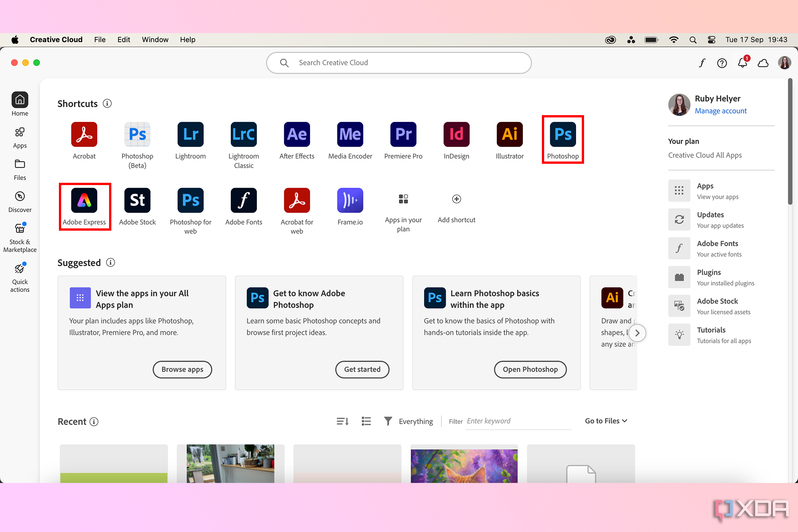Click the Search Creative Cloud field
798x532 pixels.
(399, 63)
